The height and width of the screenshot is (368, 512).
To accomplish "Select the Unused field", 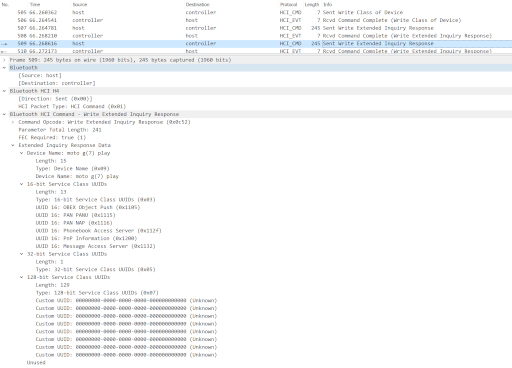I will point(36,363).
